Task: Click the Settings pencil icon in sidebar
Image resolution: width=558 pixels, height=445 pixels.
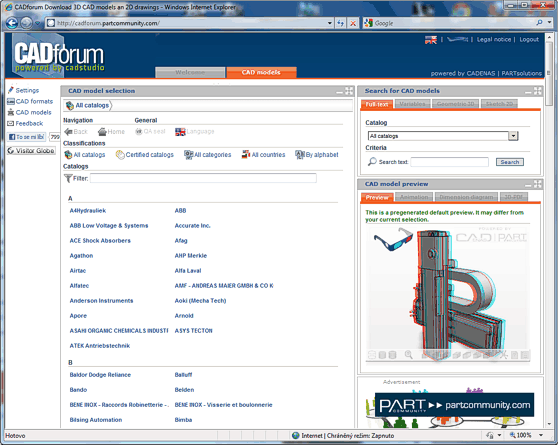Action: pyautogui.click(x=11, y=90)
